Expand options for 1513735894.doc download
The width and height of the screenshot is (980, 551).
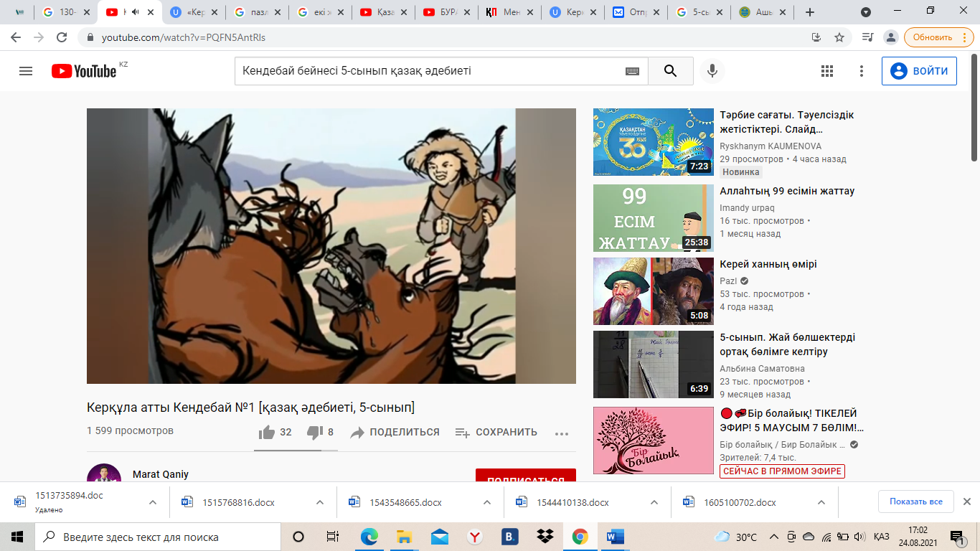pyautogui.click(x=152, y=502)
